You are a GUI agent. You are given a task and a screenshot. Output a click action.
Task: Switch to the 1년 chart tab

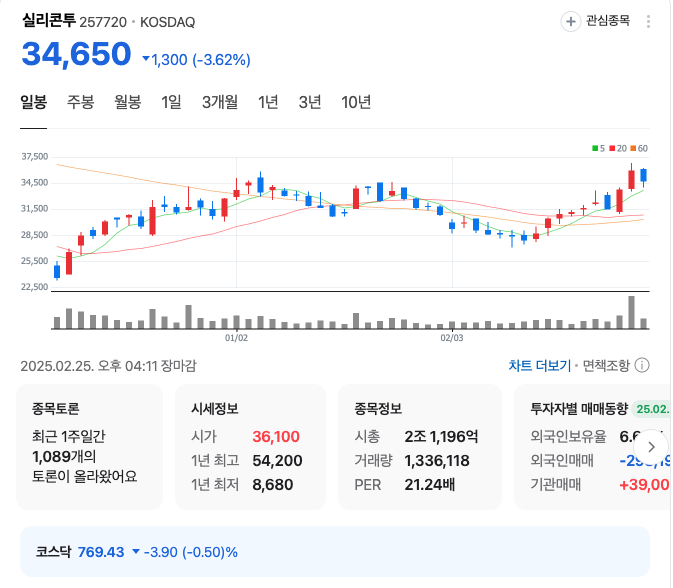[x=268, y=102]
